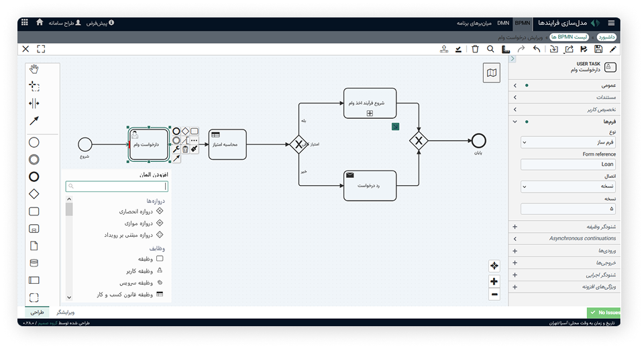Open the header tab left of DMN
The image size is (644, 349).
tap(474, 23)
